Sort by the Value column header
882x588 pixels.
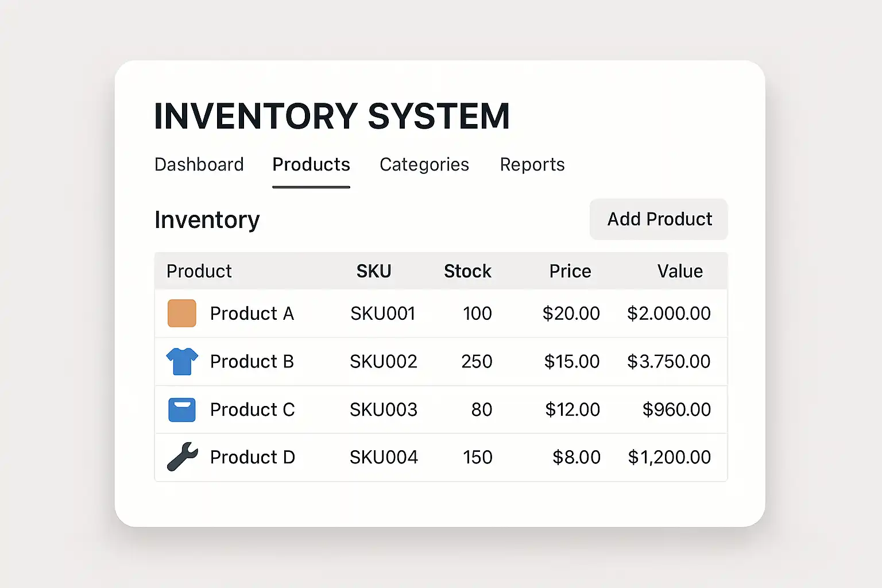[680, 271]
